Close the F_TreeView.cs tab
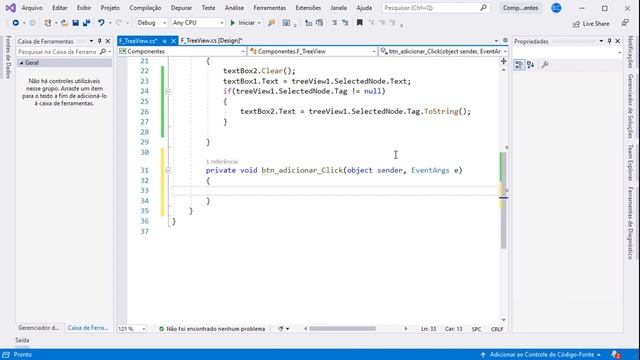This screenshot has width=640, height=360. (x=173, y=41)
